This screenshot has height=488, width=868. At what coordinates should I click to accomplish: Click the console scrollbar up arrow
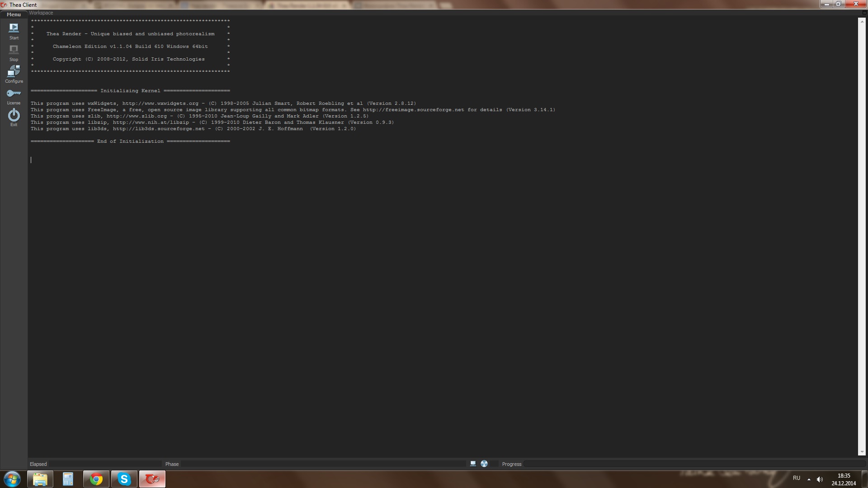861,21
